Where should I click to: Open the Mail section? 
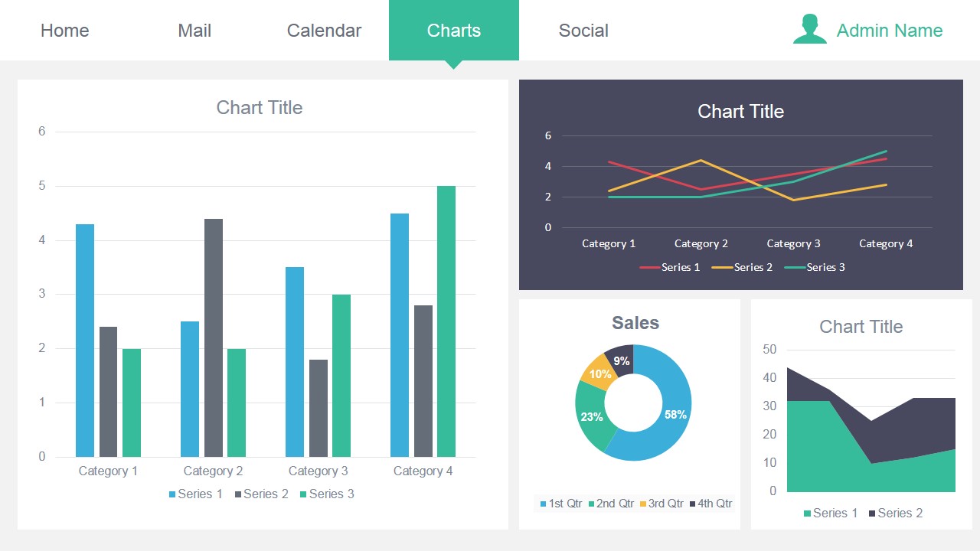[x=194, y=30]
